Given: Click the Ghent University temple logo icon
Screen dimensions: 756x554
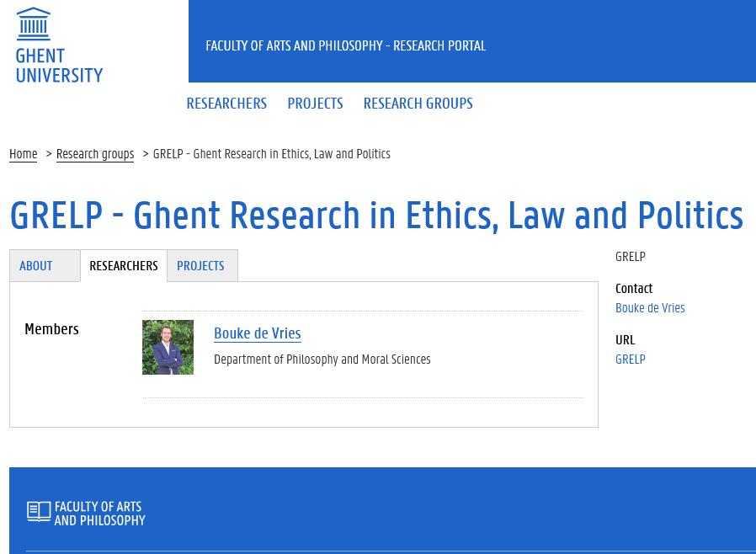Looking at the screenshot, I should [34, 24].
